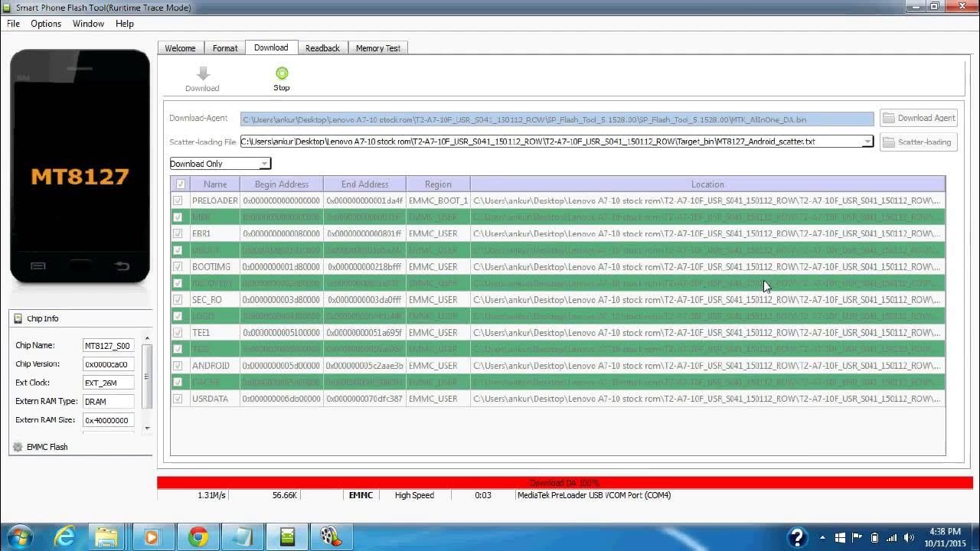Click Chip Info scrollbar down arrow
Viewport: 980px width, 551px height.
tap(148, 429)
